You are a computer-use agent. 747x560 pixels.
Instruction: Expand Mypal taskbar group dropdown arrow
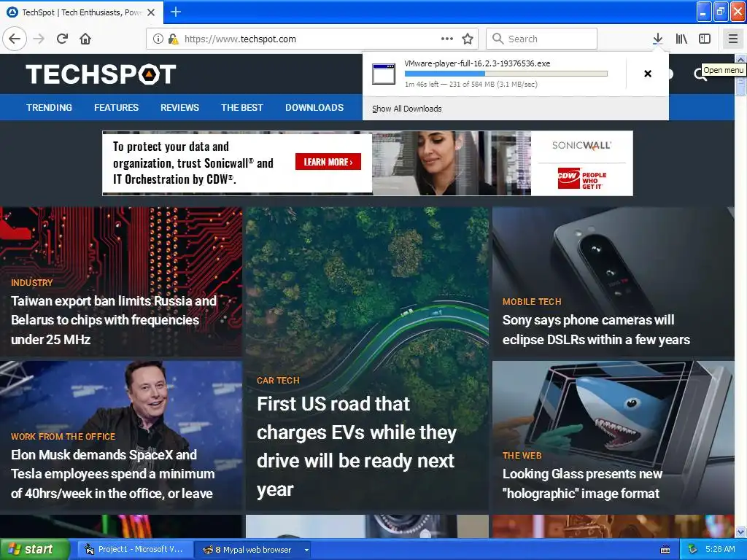click(x=306, y=550)
